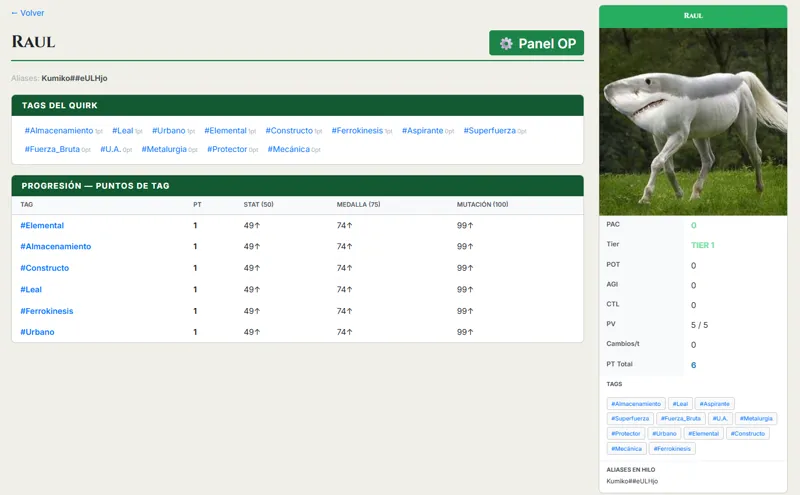
Task: Click the 49↑ stat value in #Urbano row
Action: 252,332
